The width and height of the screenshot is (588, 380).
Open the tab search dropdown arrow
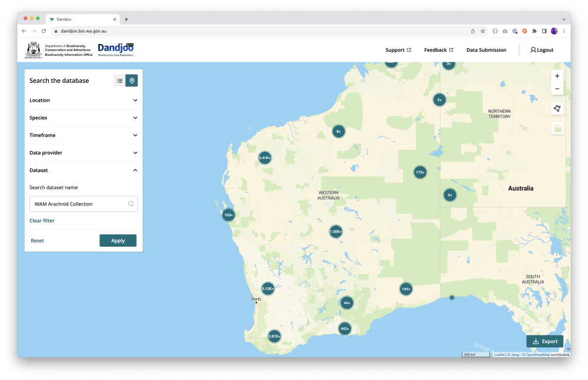[x=564, y=19]
